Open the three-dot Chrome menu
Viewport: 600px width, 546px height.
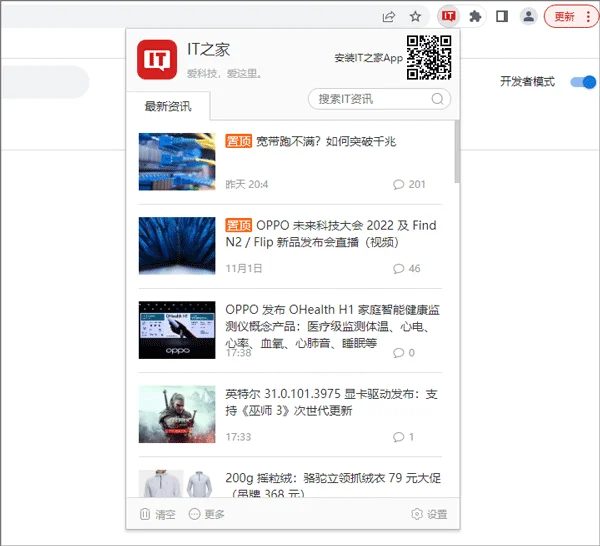coord(588,17)
